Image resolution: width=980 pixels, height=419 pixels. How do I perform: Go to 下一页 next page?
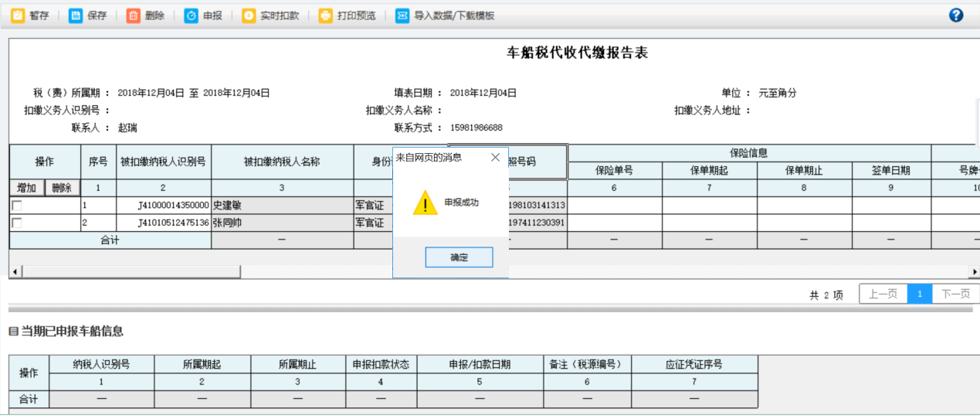(955, 294)
